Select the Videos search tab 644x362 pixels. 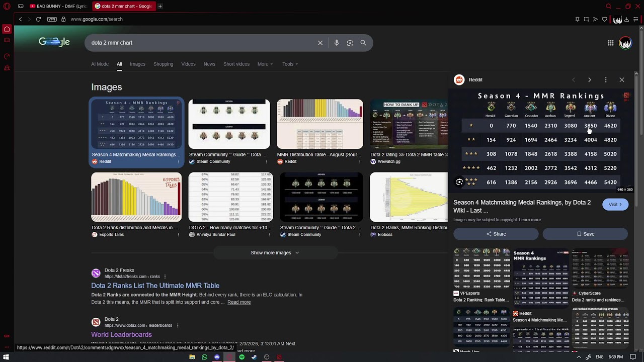pos(188,64)
